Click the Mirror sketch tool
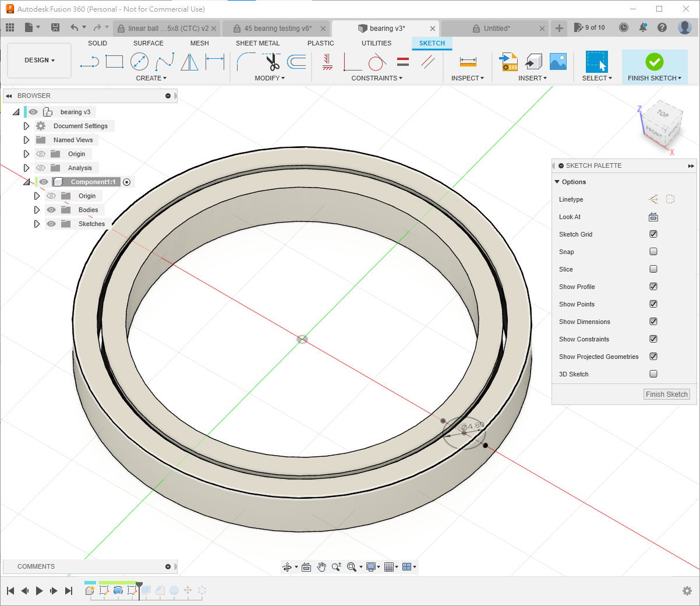Image resolution: width=700 pixels, height=606 pixels. (x=189, y=62)
